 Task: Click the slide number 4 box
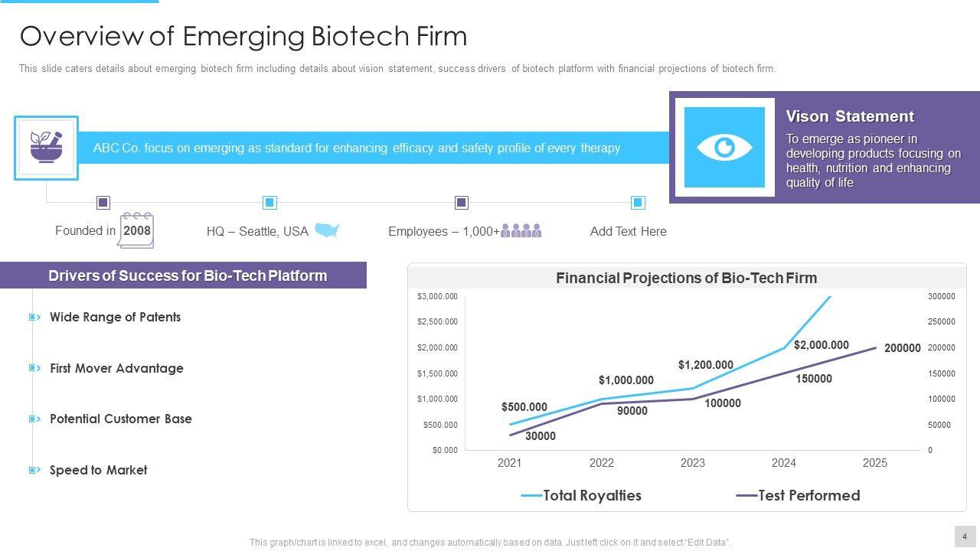tap(965, 536)
